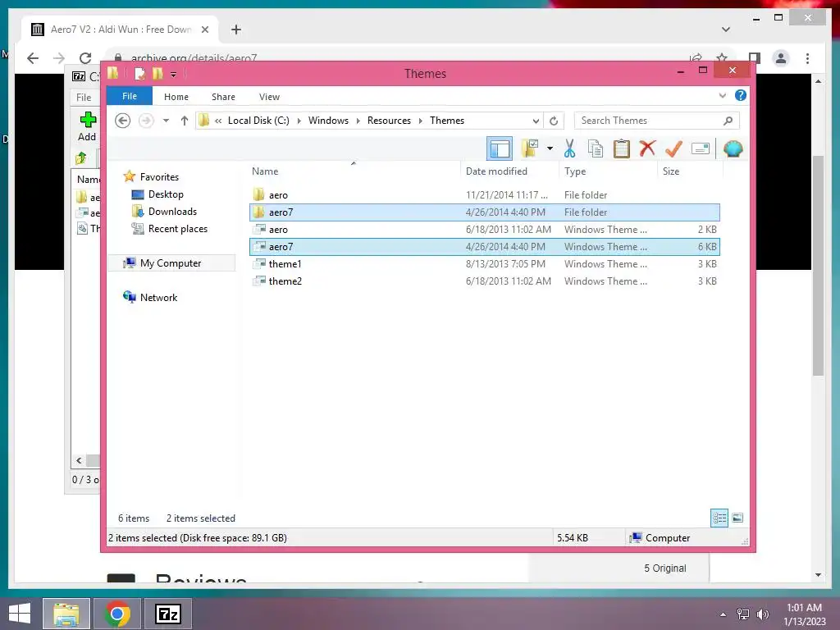Open the View ribbon tab

269,97
